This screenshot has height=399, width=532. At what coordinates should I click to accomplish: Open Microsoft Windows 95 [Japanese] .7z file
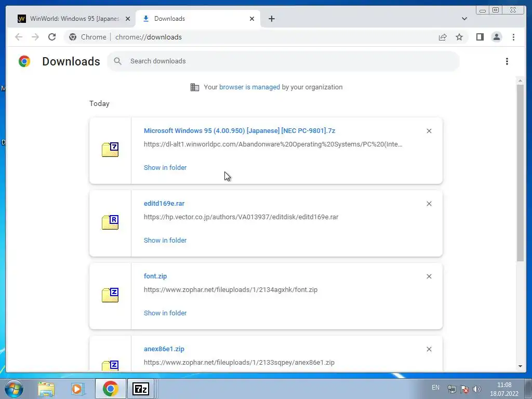[x=240, y=130]
